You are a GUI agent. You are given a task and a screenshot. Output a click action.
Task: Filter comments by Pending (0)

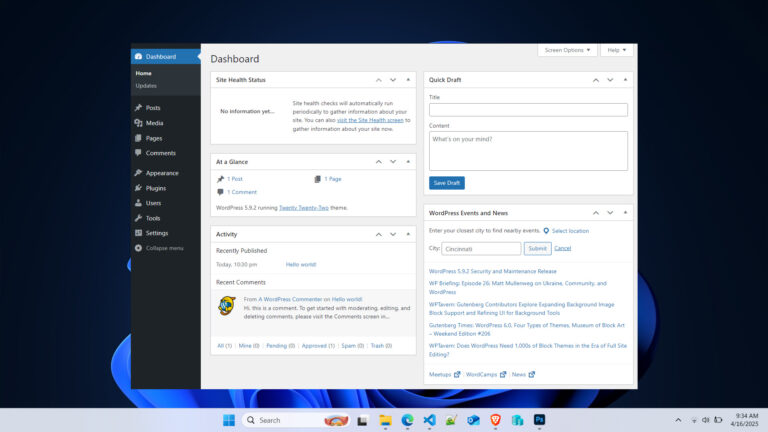click(280, 346)
